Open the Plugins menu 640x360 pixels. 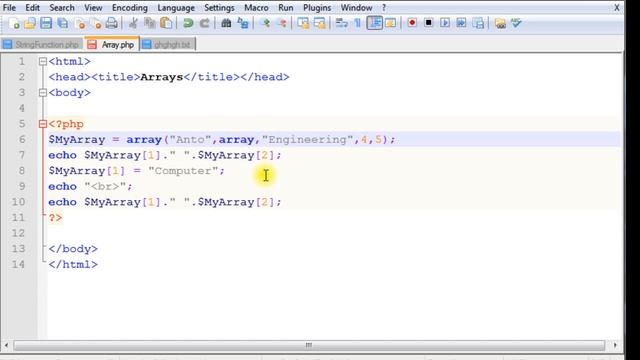tap(317, 8)
